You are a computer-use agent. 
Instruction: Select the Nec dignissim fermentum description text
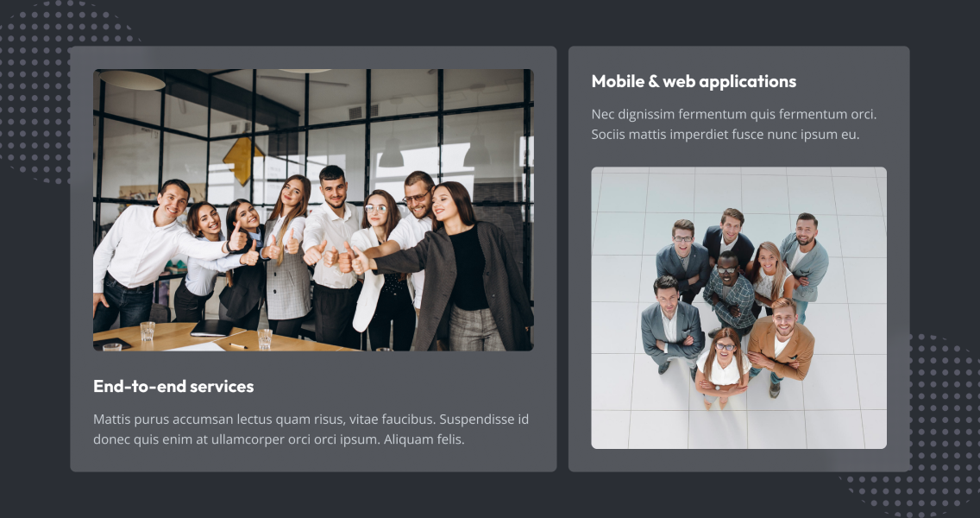pyautogui.click(x=734, y=123)
